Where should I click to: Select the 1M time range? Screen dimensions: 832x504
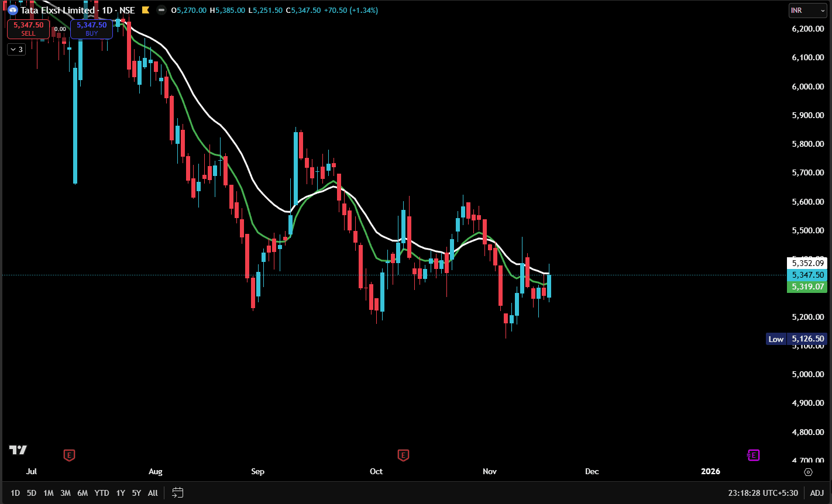point(49,493)
